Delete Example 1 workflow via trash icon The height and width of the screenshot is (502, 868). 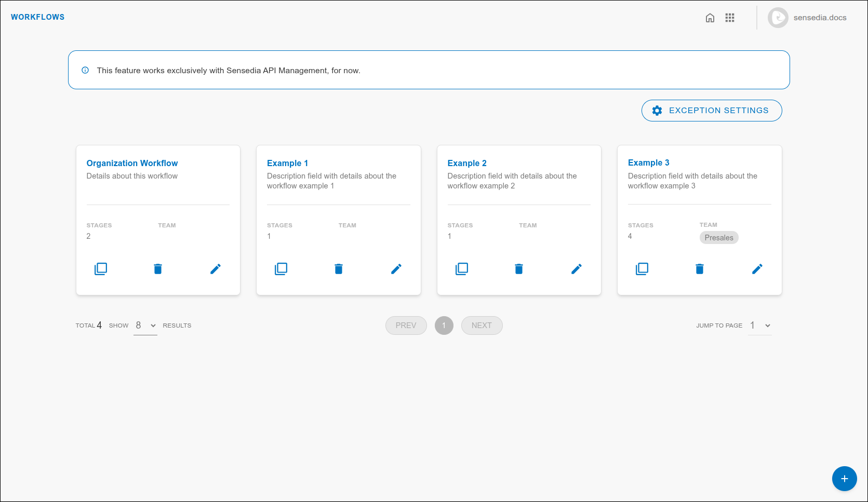pyautogui.click(x=338, y=268)
